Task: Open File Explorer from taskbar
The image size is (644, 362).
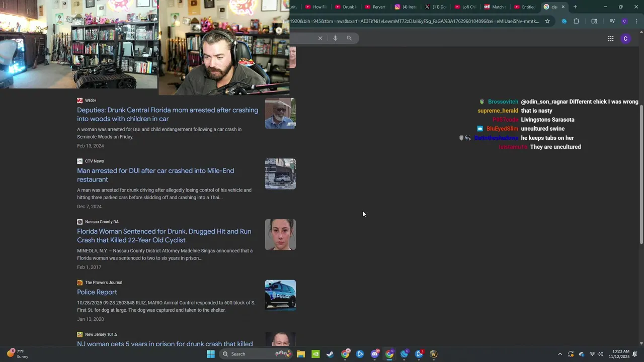Action: (301, 354)
